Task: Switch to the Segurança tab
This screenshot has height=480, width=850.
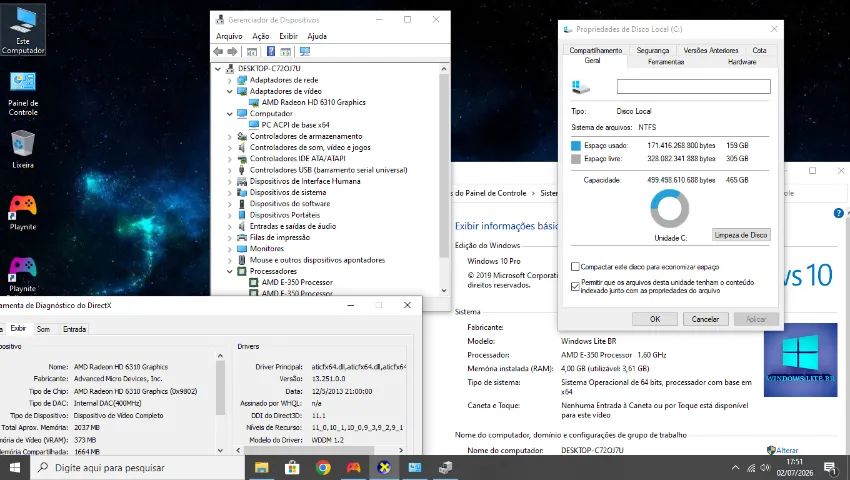Action: click(x=653, y=50)
